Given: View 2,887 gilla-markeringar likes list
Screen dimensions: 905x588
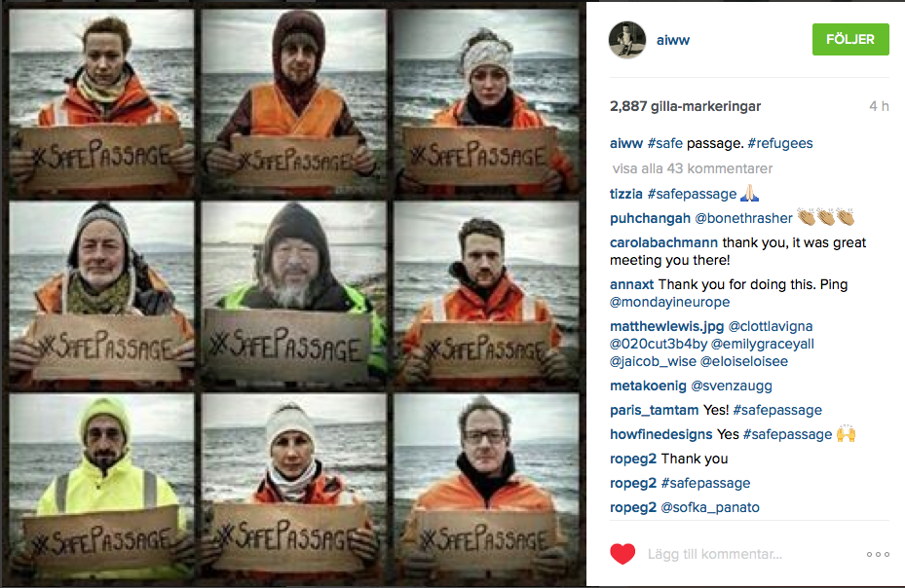Looking at the screenshot, I should [685, 106].
